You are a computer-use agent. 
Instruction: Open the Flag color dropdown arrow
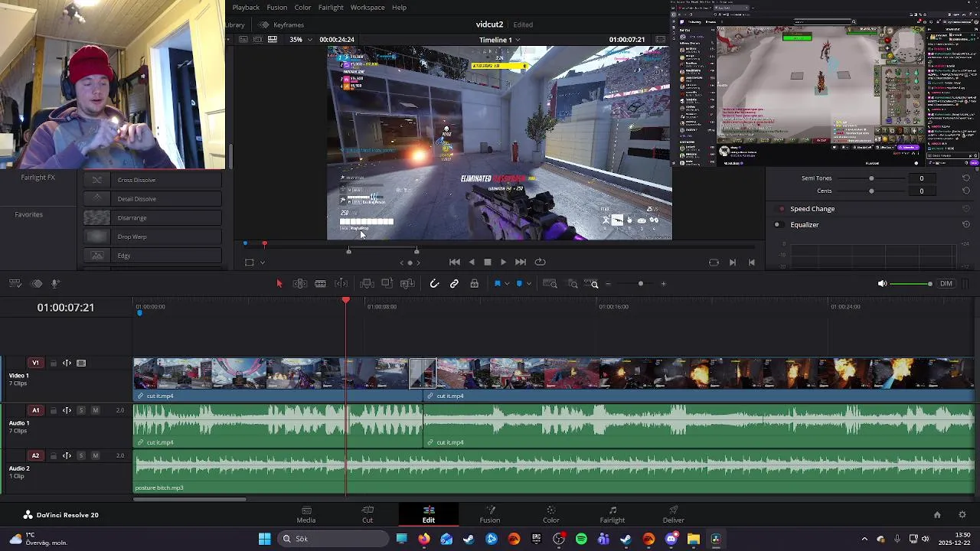click(x=506, y=284)
